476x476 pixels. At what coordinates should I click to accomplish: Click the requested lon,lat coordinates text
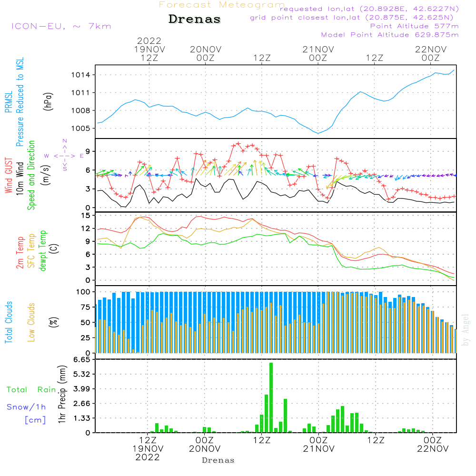369,9
